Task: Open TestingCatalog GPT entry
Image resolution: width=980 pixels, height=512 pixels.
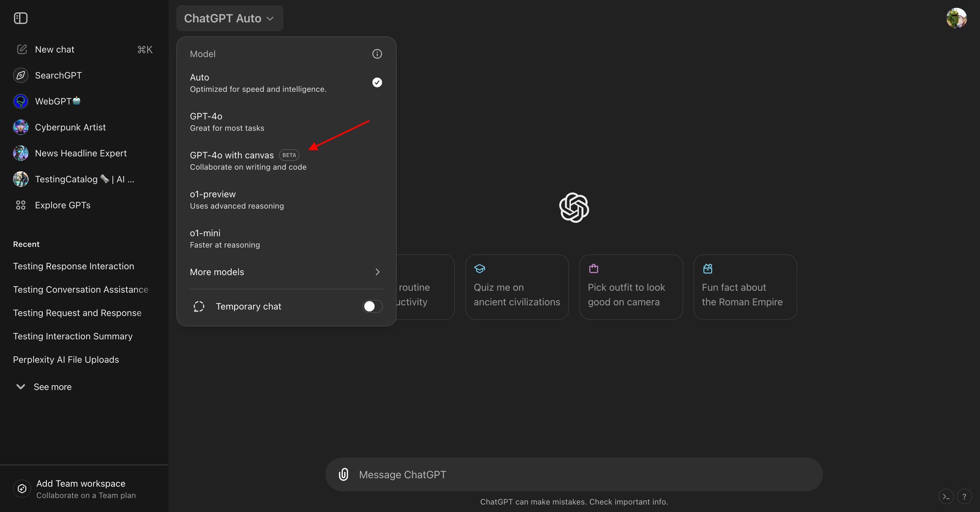Action: (84, 179)
